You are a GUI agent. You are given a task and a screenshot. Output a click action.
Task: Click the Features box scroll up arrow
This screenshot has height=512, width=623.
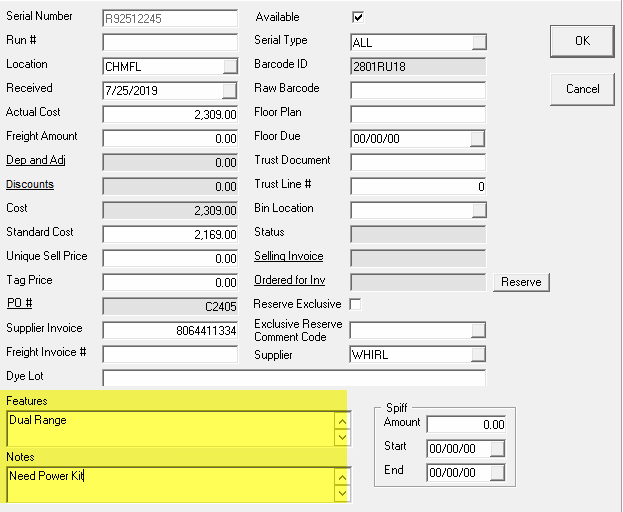pyautogui.click(x=342, y=421)
